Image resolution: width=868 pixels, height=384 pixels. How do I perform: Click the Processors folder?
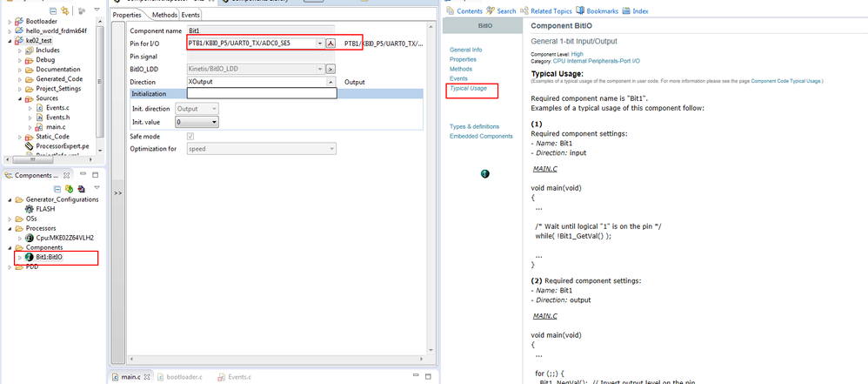pyautogui.click(x=40, y=228)
